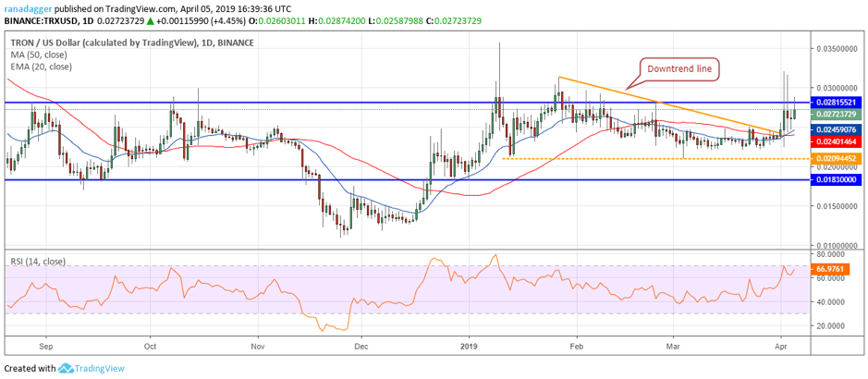Click the 0.02094452 support price label
Screen dimensions: 868x379
[836, 158]
